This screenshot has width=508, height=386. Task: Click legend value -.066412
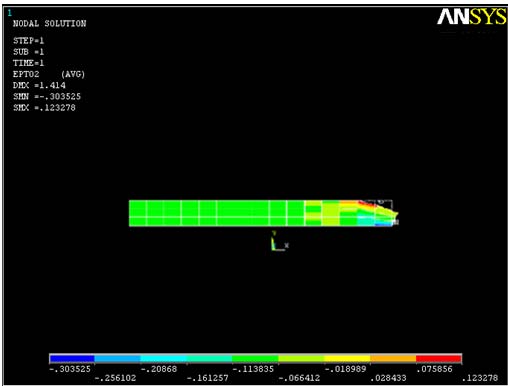tap(299, 378)
